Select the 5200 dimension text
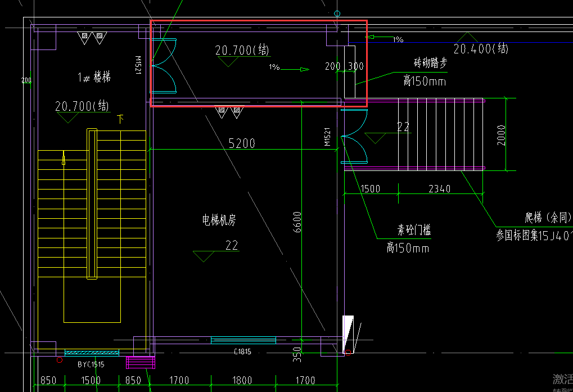573x392 pixels. (x=242, y=143)
